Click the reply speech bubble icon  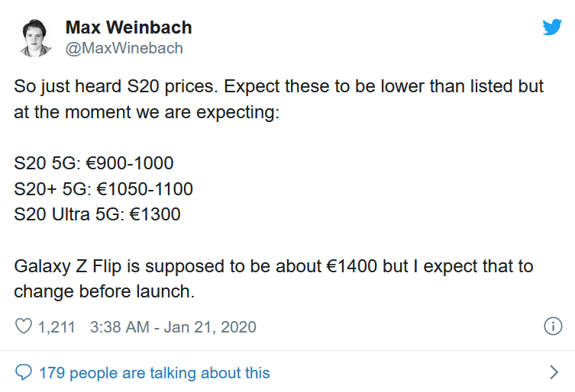pyautogui.click(x=24, y=373)
